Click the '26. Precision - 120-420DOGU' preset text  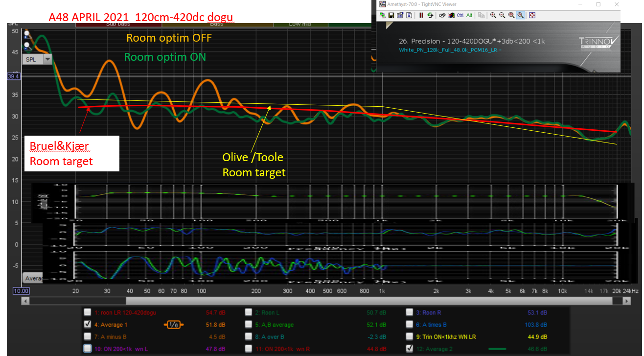click(472, 41)
